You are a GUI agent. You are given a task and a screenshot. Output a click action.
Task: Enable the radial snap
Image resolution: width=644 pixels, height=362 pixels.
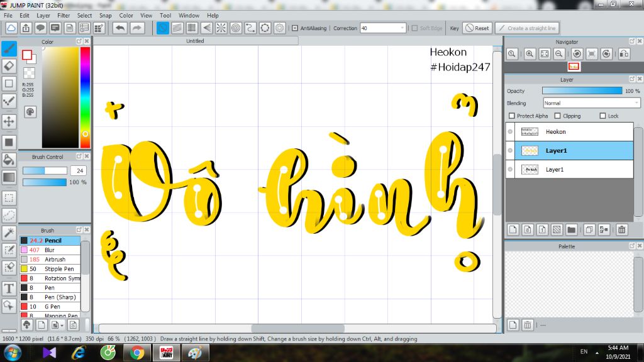[x=221, y=28]
